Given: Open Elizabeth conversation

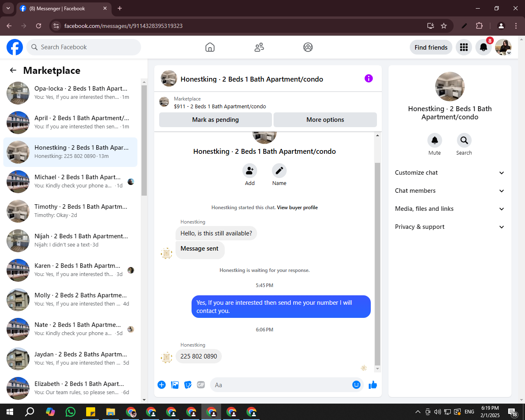Looking at the screenshot, I should (71, 388).
